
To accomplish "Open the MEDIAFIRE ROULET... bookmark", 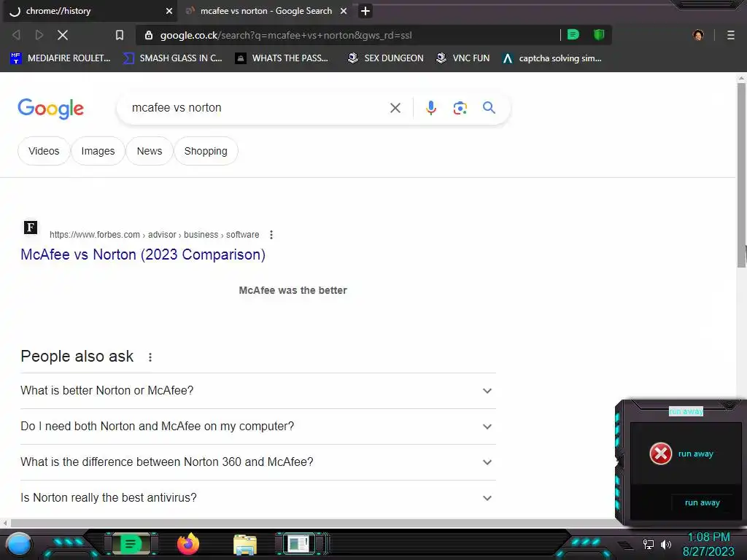I will tap(61, 58).
